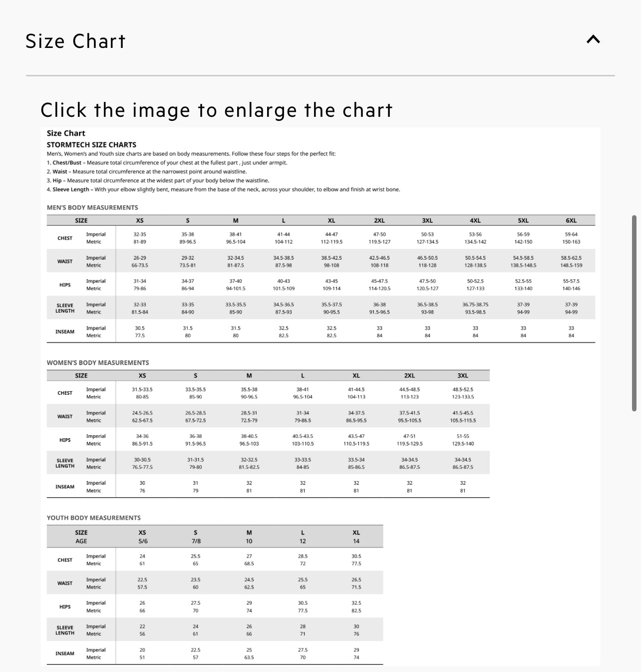Click the men's 5XL column header
This screenshot has width=641, height=672.
point(523,221)
